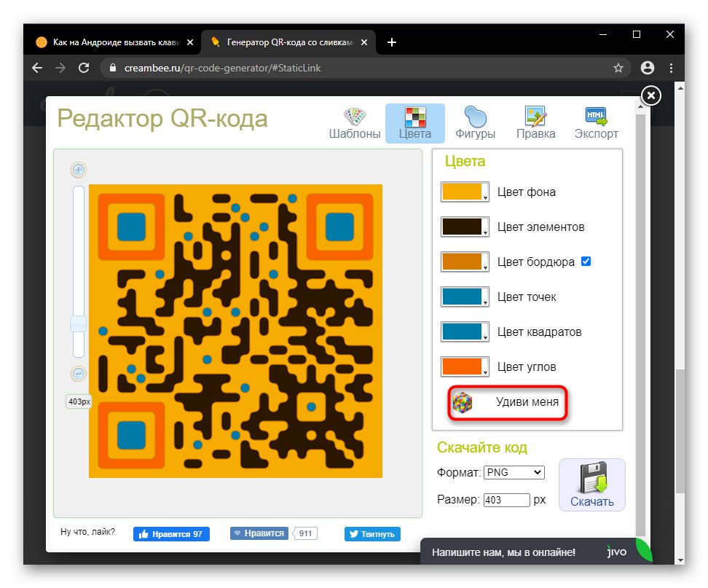Click the VK like counter 911
Viewport: 708px width, 588px height.
coord(306,533)
